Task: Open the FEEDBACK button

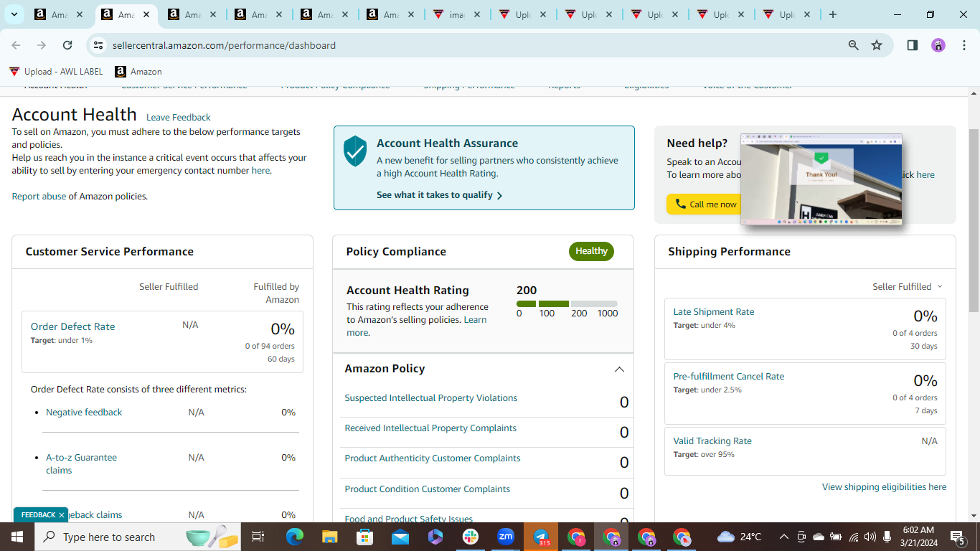Action: point(38,515)
